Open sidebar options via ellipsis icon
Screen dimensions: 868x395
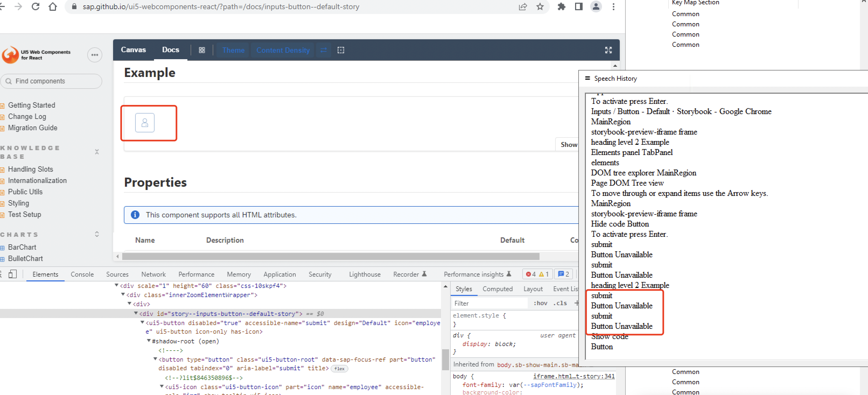tap(95, 55)
